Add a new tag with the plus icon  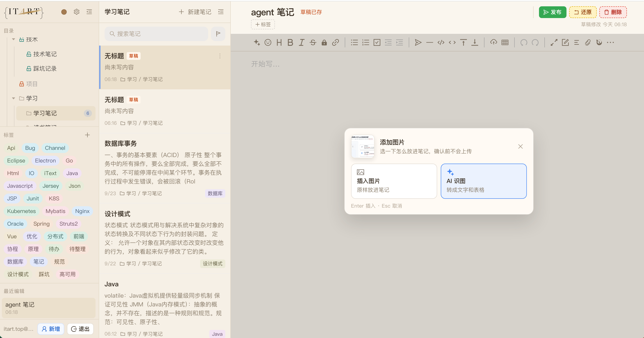click(87, 135)
